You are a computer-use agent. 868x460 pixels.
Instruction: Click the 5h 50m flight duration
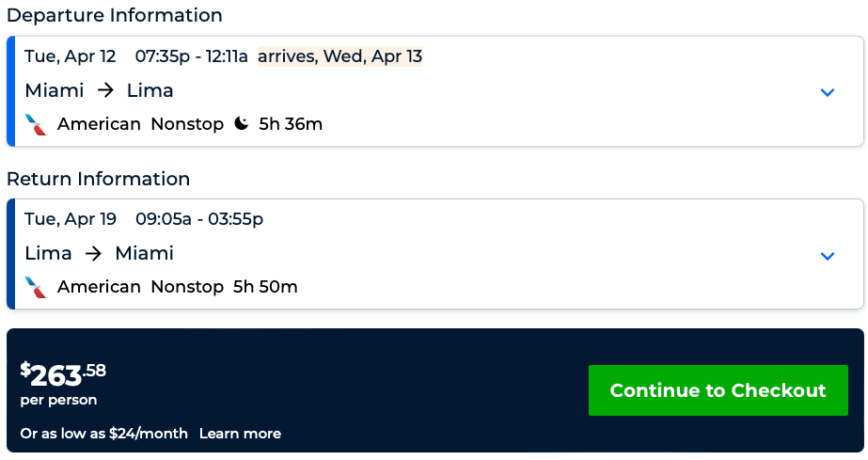pyautogui.click(x=265, y=287)
